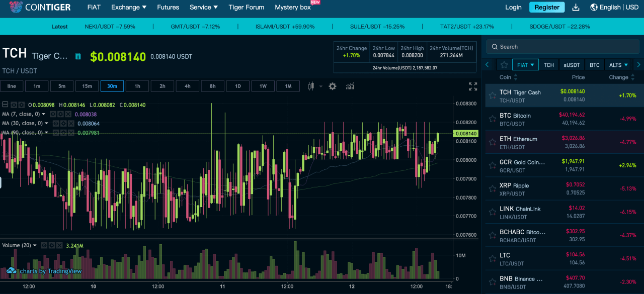644x294 pixels.
Task: Open settings gear for Volume (20)
Action: pos(51,245)
